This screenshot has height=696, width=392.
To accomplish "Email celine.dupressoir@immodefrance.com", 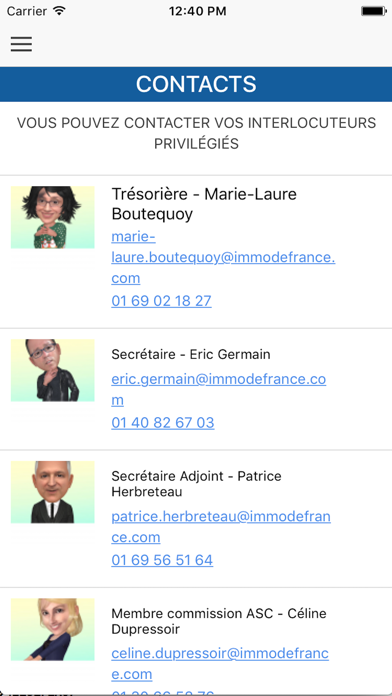I will [x=220, y=664].
